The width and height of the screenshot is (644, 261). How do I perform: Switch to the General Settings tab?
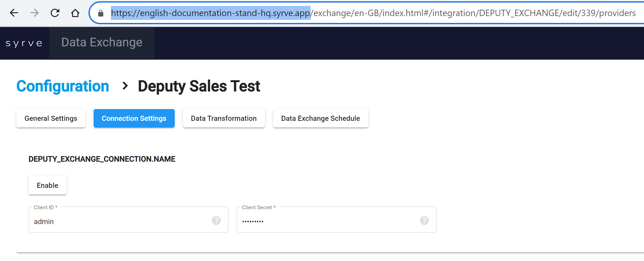(x=51, y=119)
